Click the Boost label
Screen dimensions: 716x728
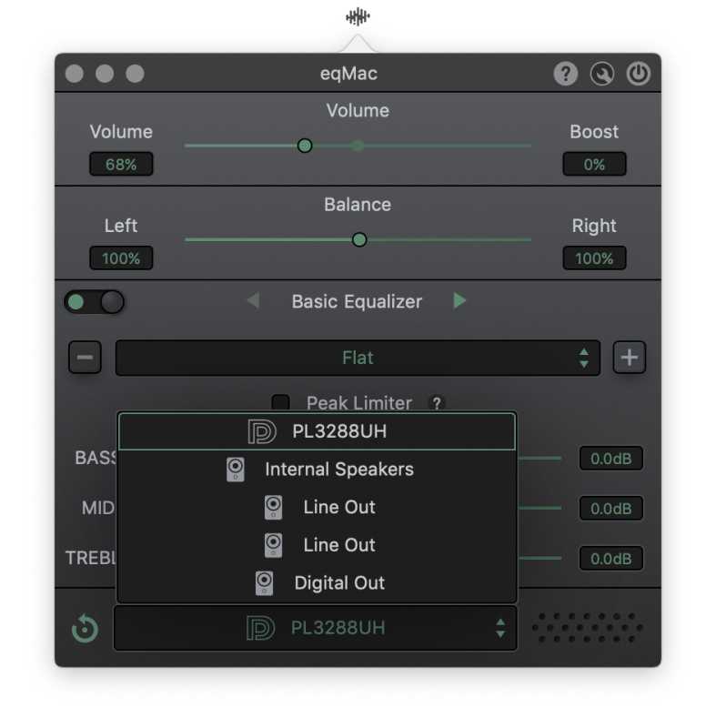point(594,132)
